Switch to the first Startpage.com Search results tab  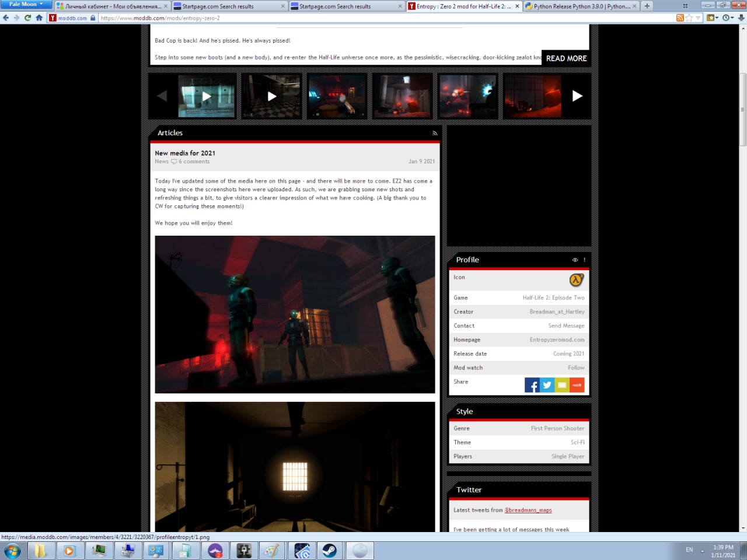pyautogui.click(x=229, y=6)
